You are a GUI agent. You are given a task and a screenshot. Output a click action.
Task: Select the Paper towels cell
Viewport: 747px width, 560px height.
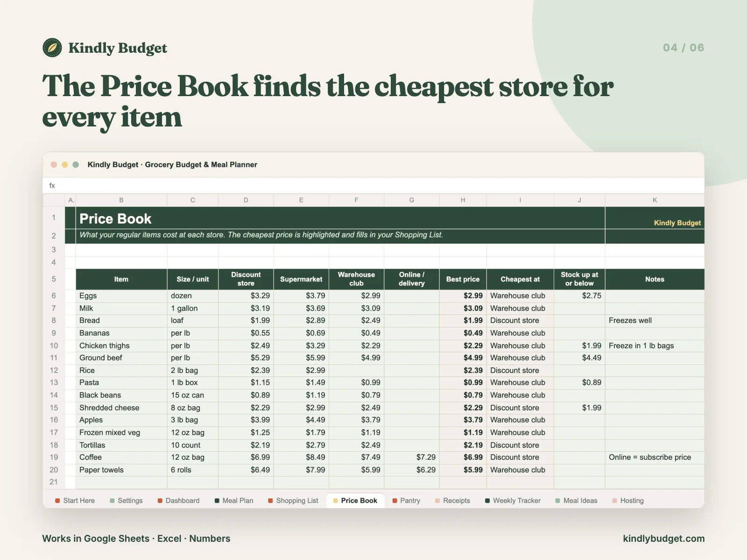121,470
